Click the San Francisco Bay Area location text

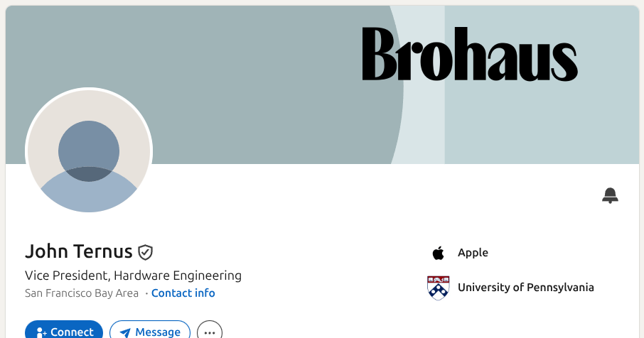(82, 293)
